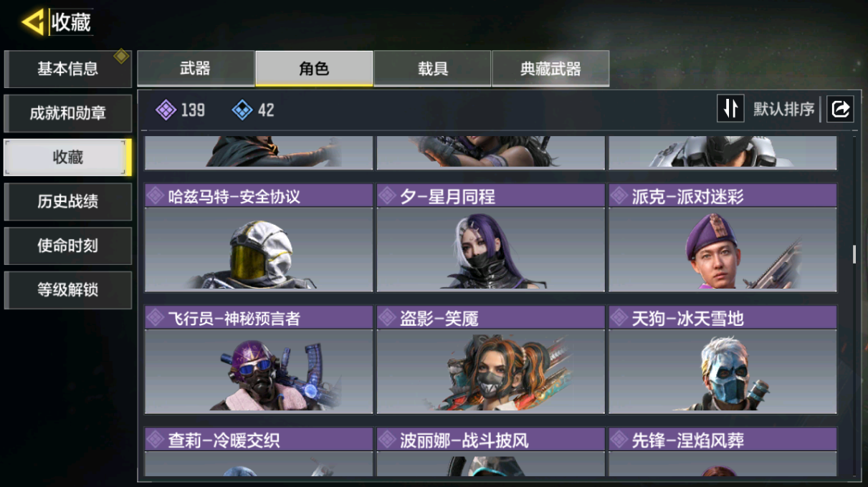
Task: Click the share export icon
Action: point(840,109)
